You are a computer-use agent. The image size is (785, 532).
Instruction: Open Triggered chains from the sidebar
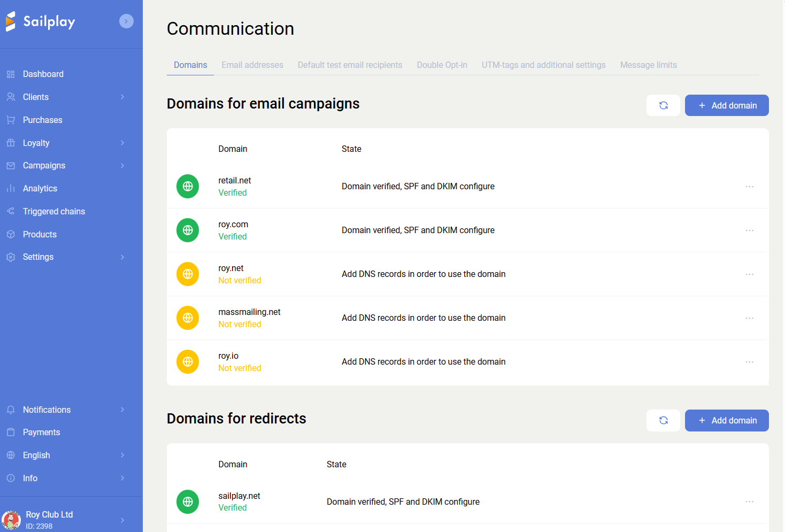tap(54, 211)
